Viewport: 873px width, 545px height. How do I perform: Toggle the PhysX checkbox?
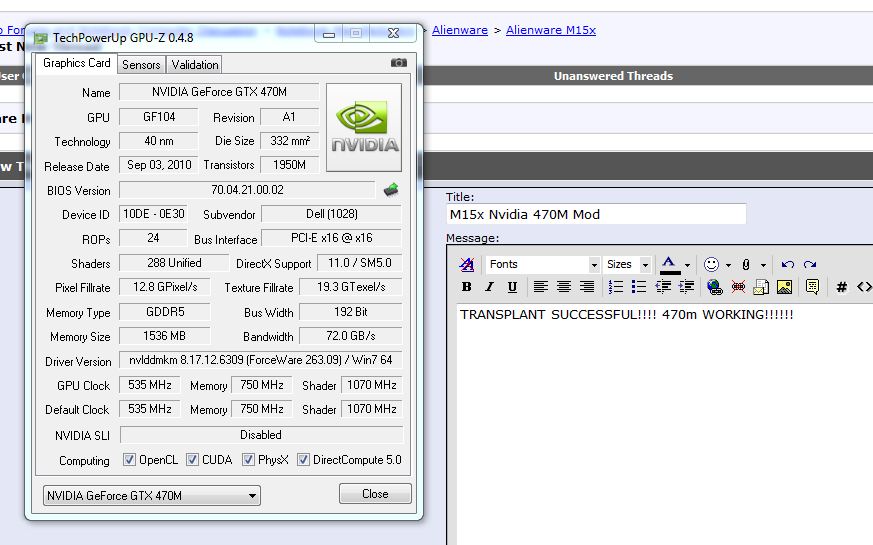[x=248, y=459]
